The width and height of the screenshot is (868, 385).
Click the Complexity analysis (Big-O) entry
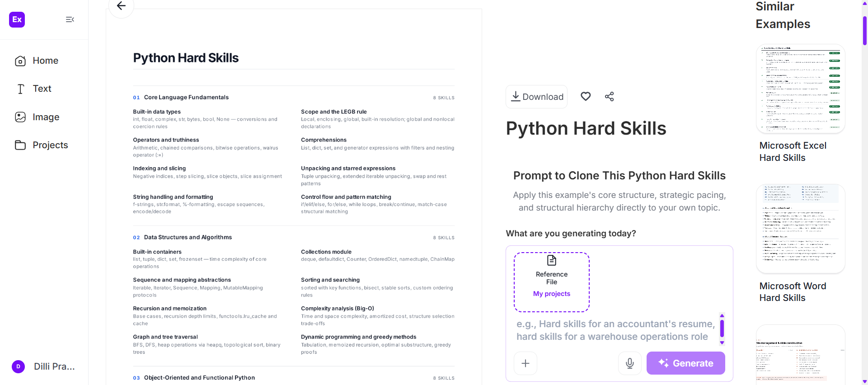(338, 309)
